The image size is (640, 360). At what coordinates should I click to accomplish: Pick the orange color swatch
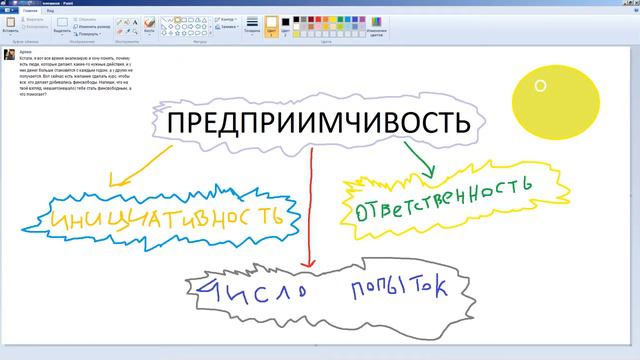click(x=326, y=19)
